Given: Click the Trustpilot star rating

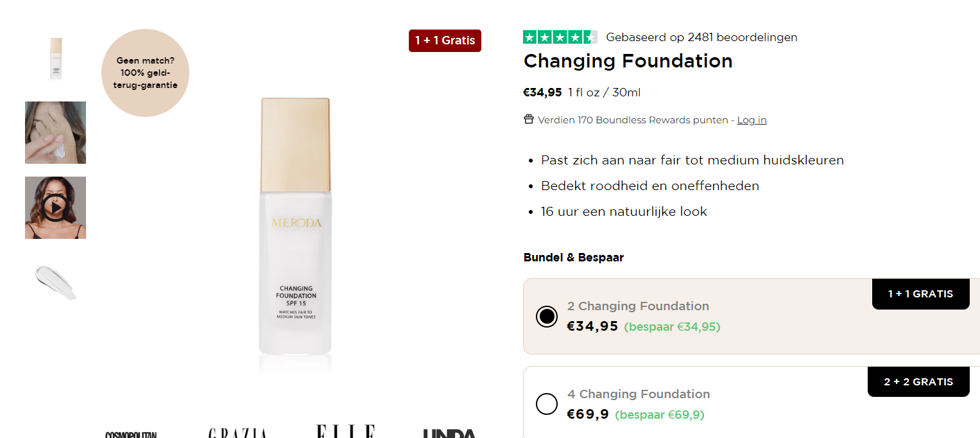Looking at the screenshot, I should click(560, 37).
